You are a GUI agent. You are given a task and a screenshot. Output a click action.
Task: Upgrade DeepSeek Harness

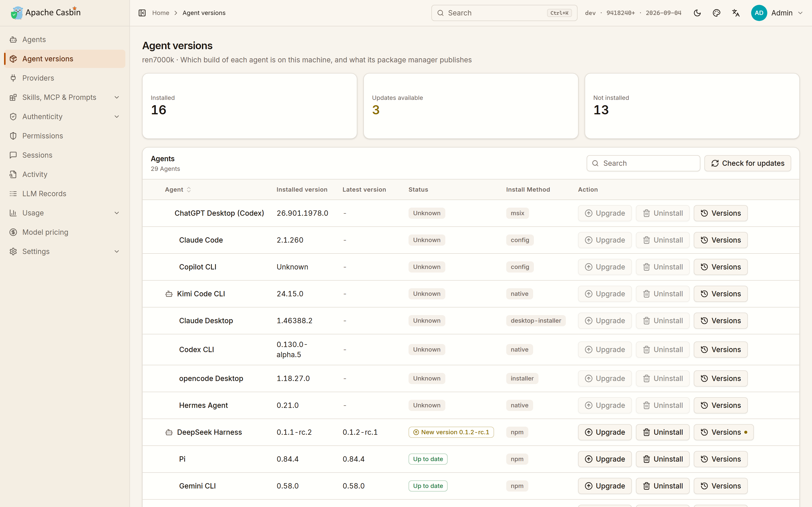coord(605,432)
